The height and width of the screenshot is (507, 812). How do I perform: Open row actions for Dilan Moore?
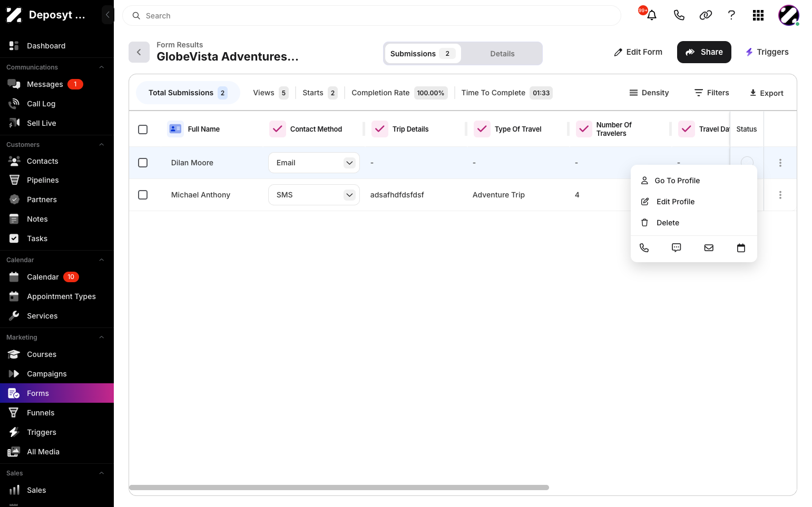[780, 163]
